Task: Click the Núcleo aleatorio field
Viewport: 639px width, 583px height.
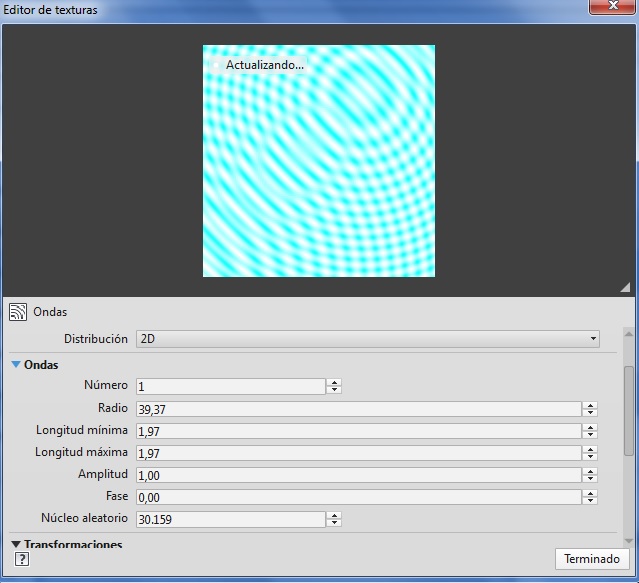Action: click(230, 519)
